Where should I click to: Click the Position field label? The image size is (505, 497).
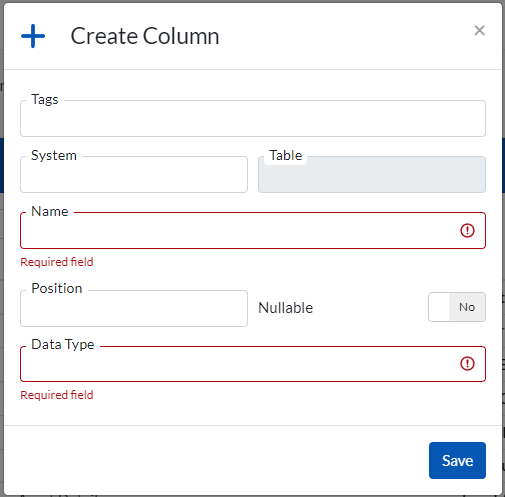pos(57,288)
